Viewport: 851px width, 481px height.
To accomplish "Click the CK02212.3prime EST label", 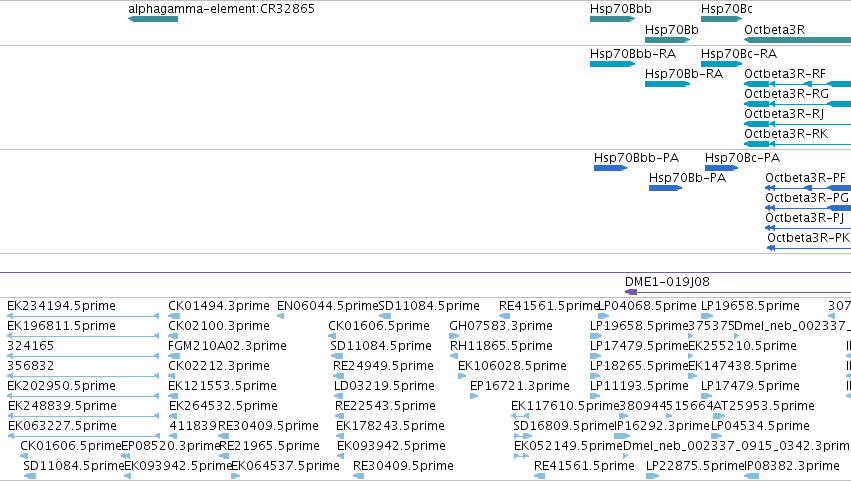I will [x=219, y=366].
